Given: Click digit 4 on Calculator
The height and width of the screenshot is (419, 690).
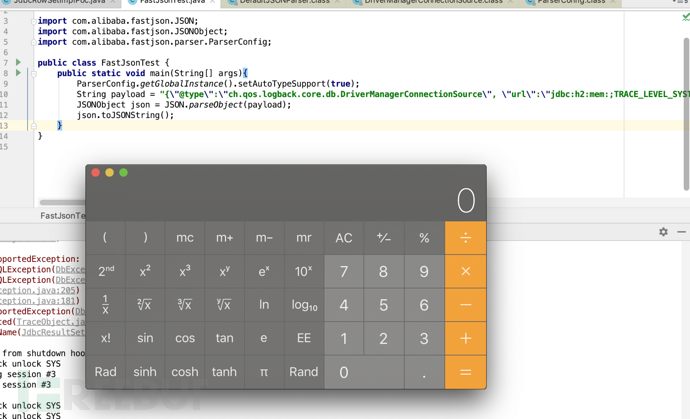Looking at the screenshot, I should point(344,305).
